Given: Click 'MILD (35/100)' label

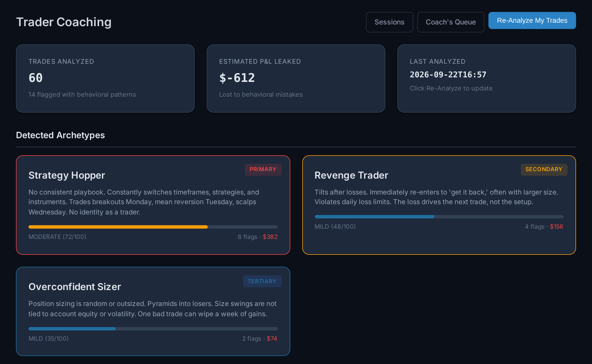Looking at the screenshot, I should click(x=48, y=339).
